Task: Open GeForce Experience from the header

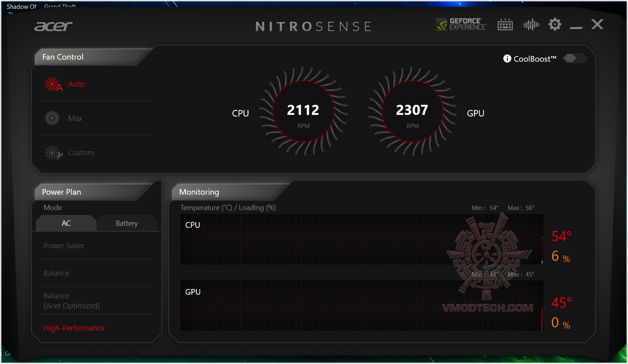Action: pyautogui.click(x=461, y=25)
